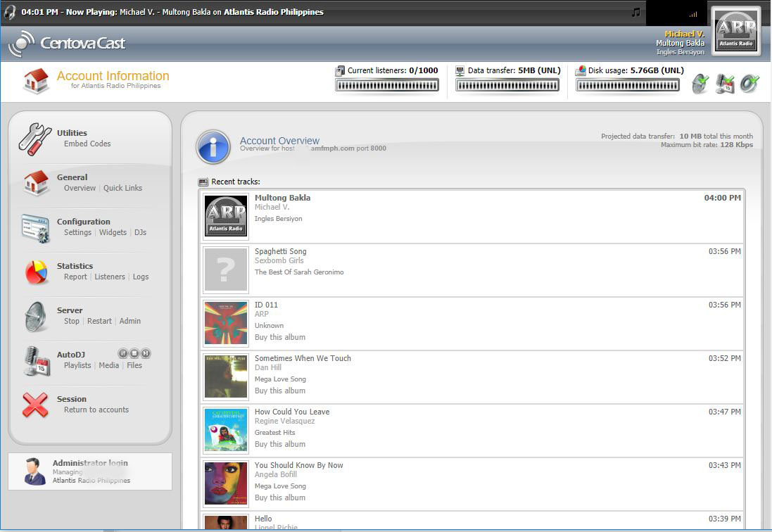Click the Account Overview heading
This screenshot has height=532, width=772.
(x=279, y=141)
